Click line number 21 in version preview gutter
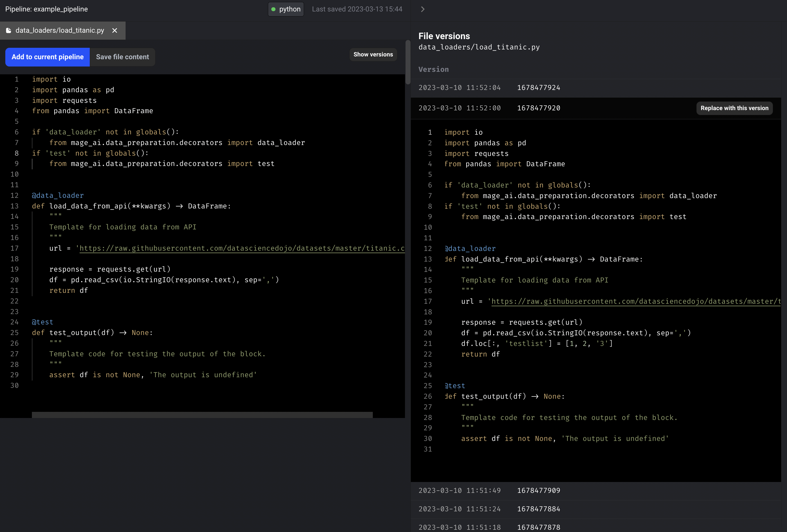Screen dimensions: 787x532 click(x=428, y=344)
